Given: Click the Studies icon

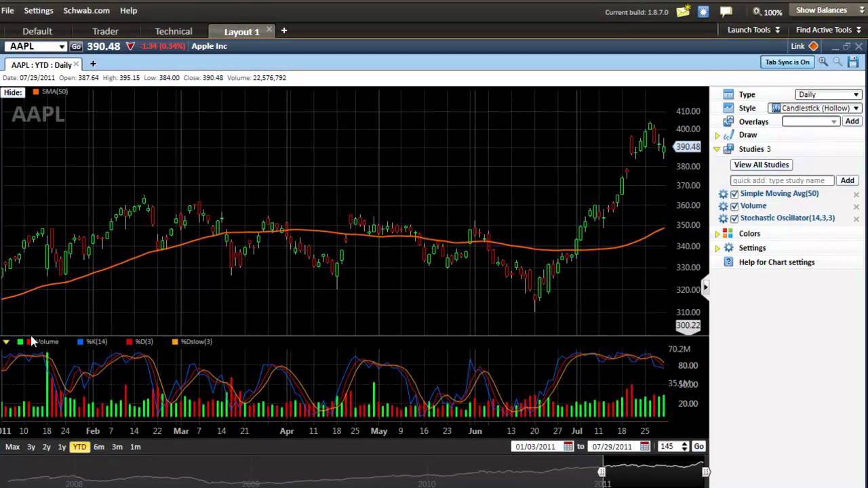Looking at the screenshot, I should point(728,148).
